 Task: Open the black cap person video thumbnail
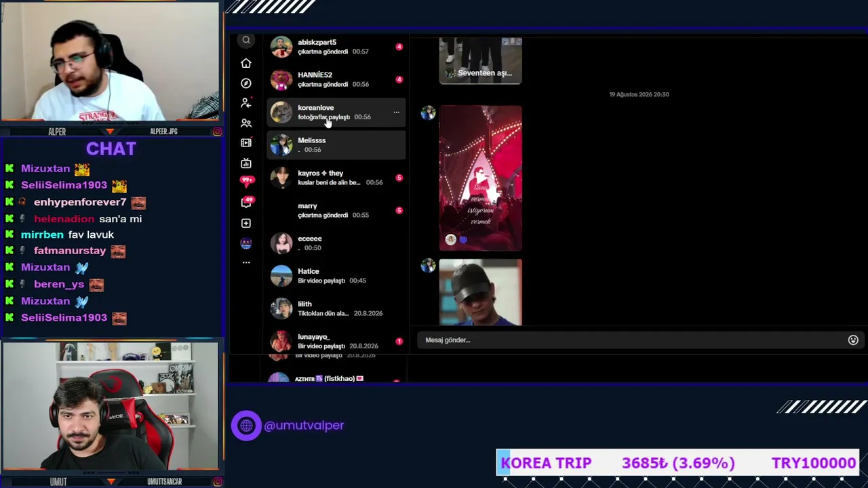tap(481, 292)
